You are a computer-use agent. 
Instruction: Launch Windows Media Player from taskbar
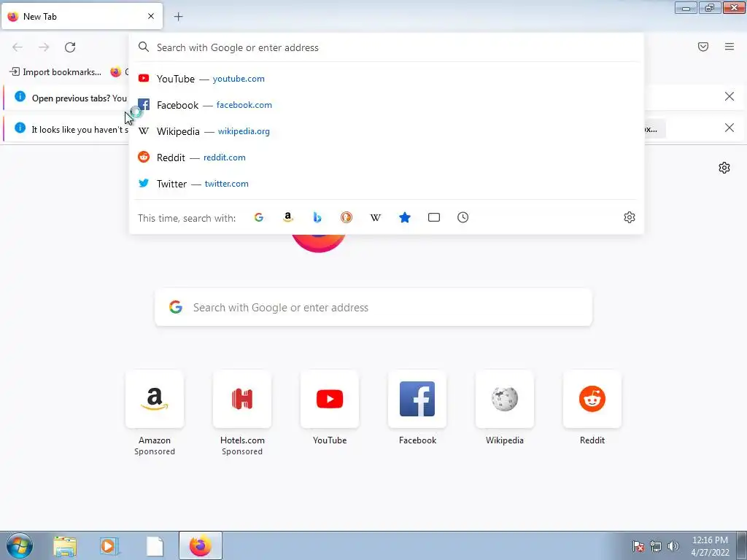coord(109,545)
